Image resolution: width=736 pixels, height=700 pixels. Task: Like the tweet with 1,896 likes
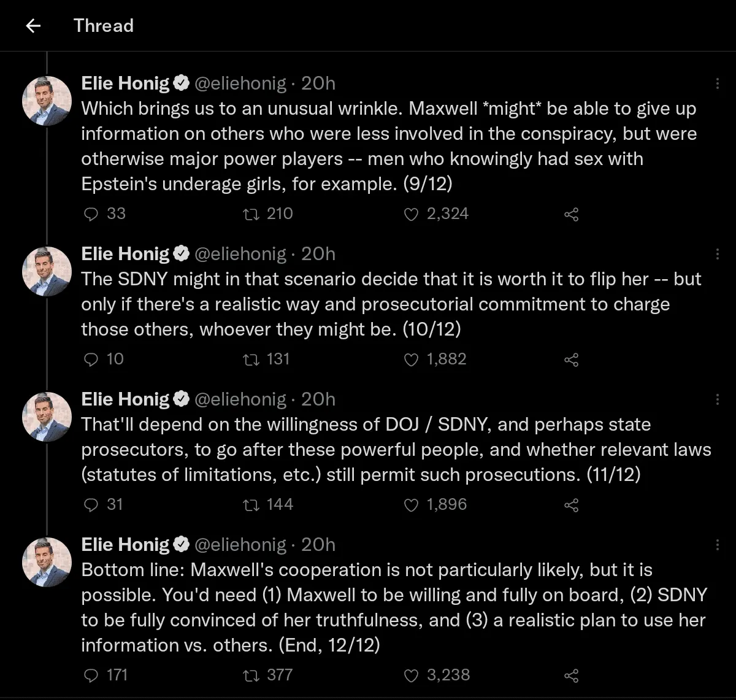click(412, 504)
